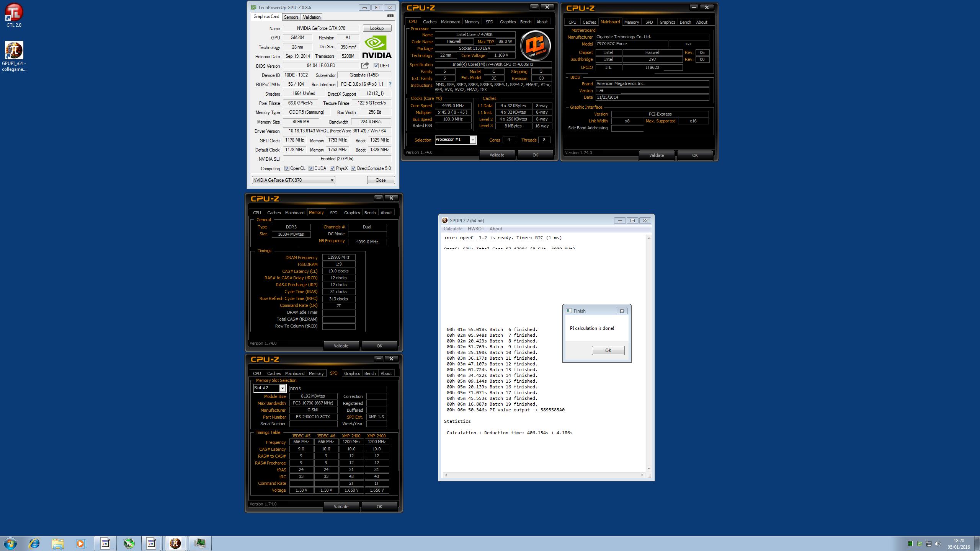Click the PI value output line 5895585A0
This screenshot has height=551, width=980.
point(505,410)
